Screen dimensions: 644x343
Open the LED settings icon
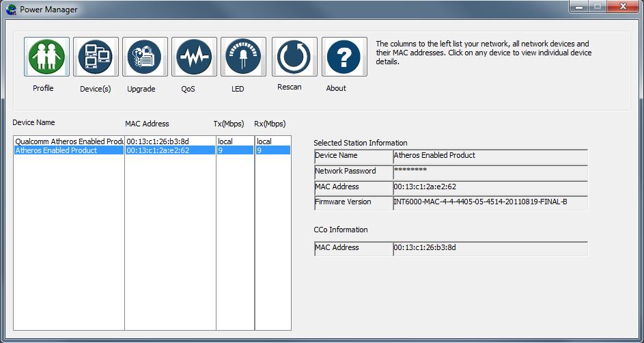244,57
